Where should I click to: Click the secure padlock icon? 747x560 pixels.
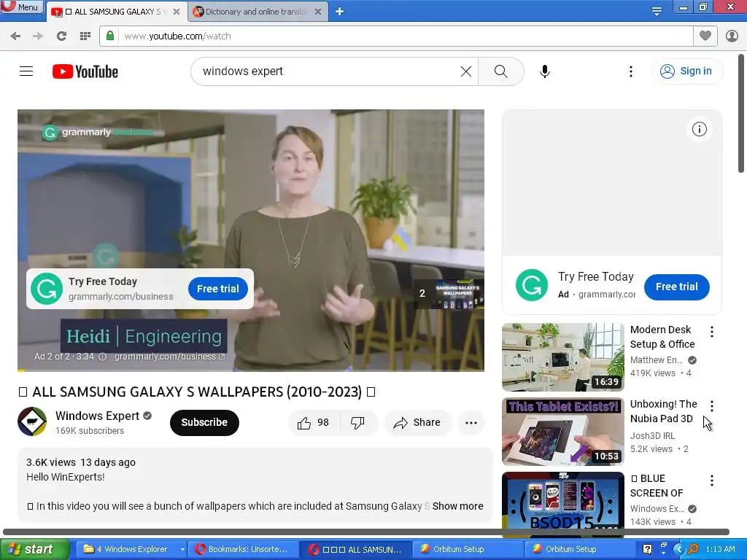[x=110, y=36]
